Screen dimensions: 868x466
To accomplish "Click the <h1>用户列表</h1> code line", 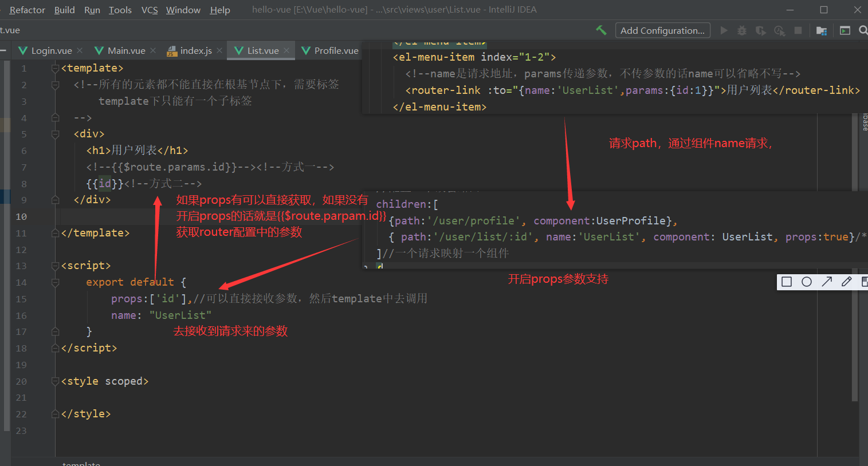I will click(x=137, y=151).
